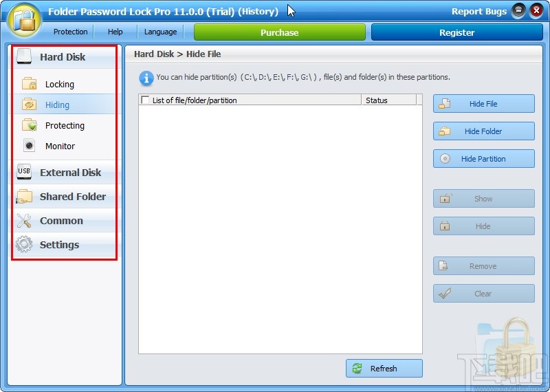Click the green Purchase button
Screen dimensions: 550x392
click(280, 32)
